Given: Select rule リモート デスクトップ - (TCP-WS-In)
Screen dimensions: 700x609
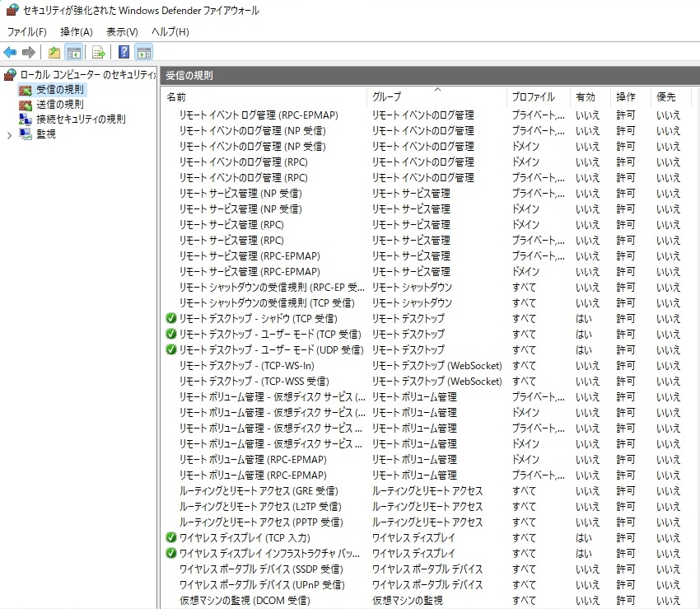Looking at the screenshot, I should pos(247,366).
